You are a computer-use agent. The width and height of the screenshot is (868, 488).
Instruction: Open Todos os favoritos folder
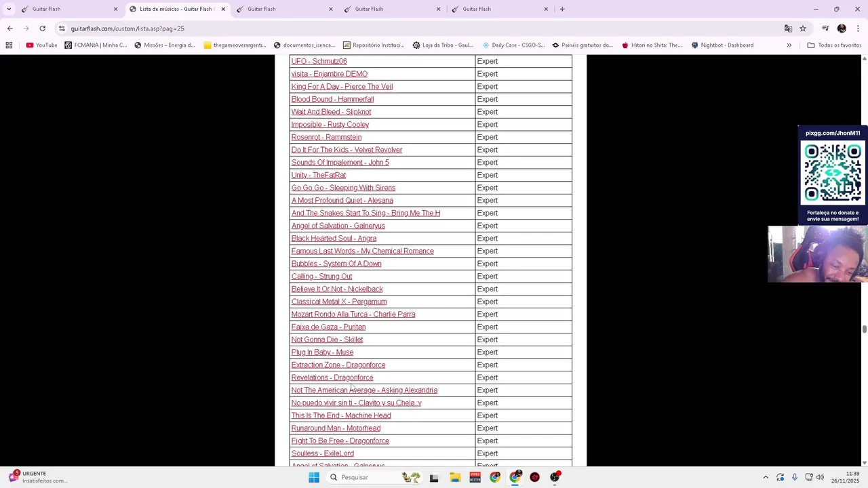click(x=833, y=45)
